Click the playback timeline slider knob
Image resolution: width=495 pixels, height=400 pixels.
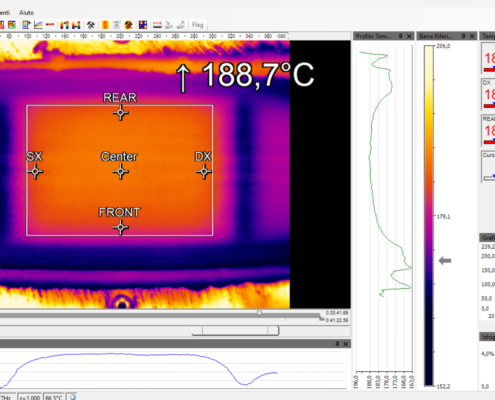click(259, 313)
